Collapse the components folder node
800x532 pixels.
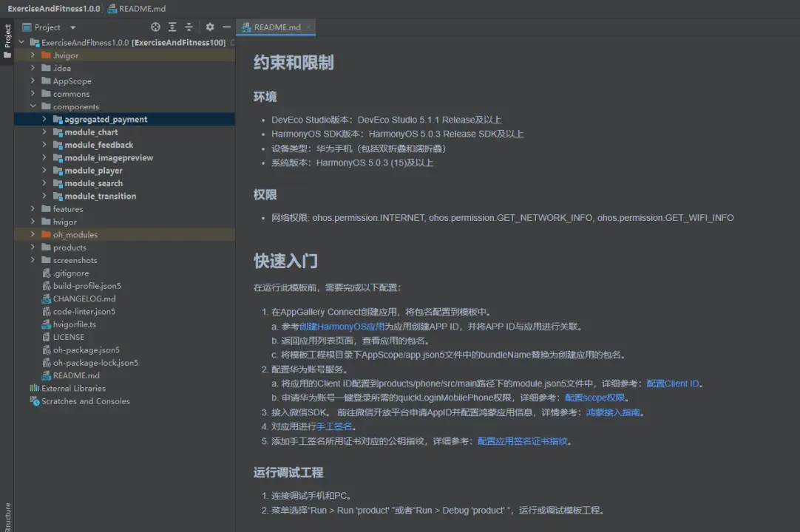tap(31, 106)
